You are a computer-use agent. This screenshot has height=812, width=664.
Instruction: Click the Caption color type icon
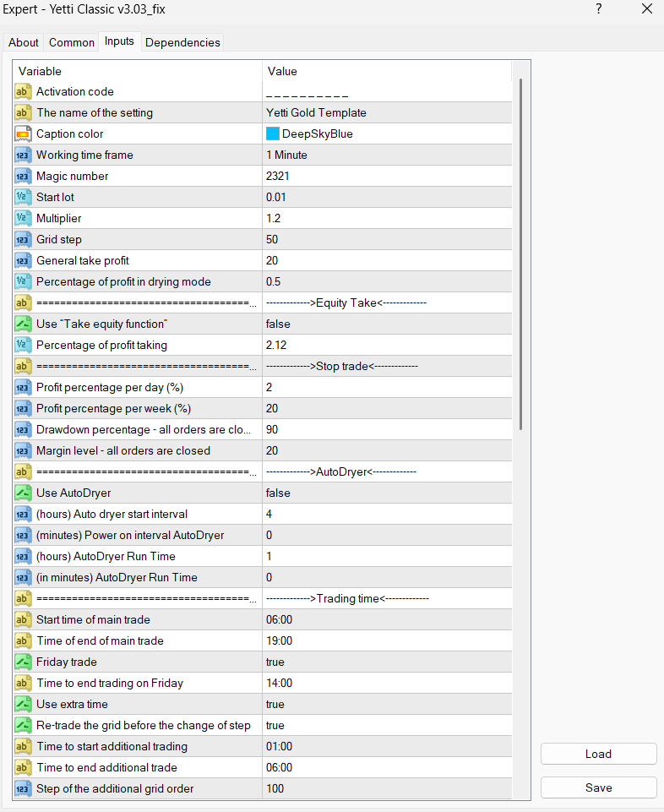pos(23,134)
